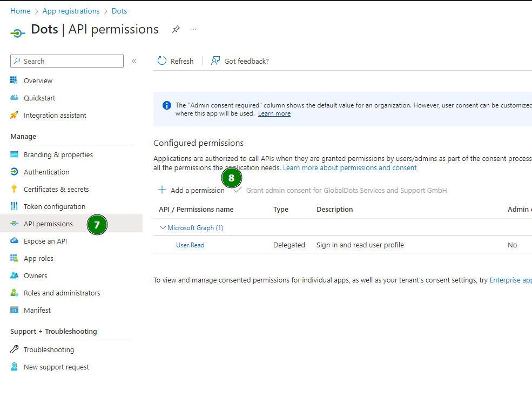Viewport: 532px width, 397px height.
Task: Open the Owners page
Action: (35, 276)
